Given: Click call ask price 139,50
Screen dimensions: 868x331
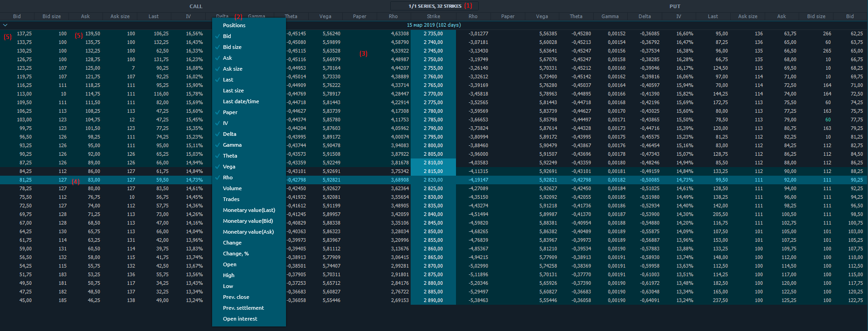Looking at the screenshot, I should pyautogui.click(x=93, y=34).
